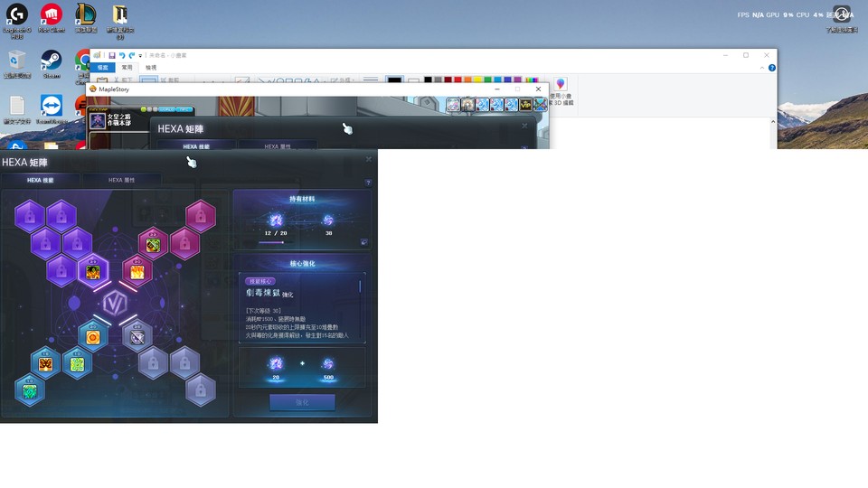868x488 pixels.
Task: Pick the black swatch in Paint's palette row
Action: [x=428, y=80]
